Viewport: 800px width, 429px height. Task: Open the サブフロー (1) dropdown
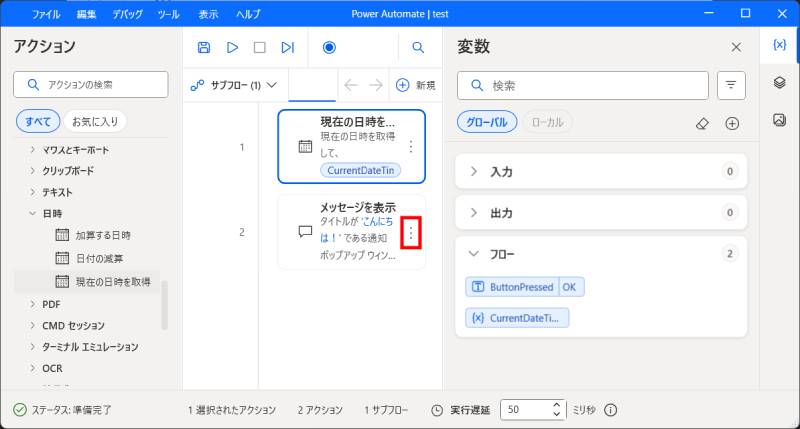234,85
